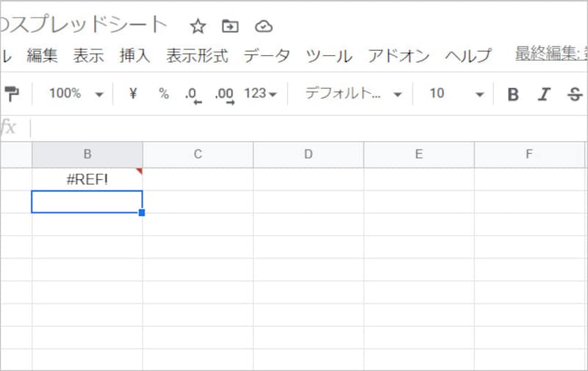The width and height of the screenshot is (588, 371).
Task: Format as yen currency
Action: [x=133, y=93]
